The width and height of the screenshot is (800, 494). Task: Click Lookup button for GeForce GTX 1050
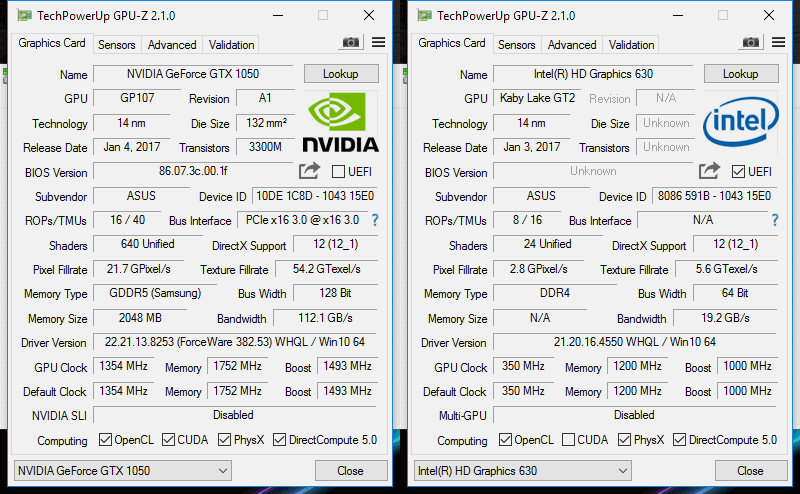pos(341,74)
